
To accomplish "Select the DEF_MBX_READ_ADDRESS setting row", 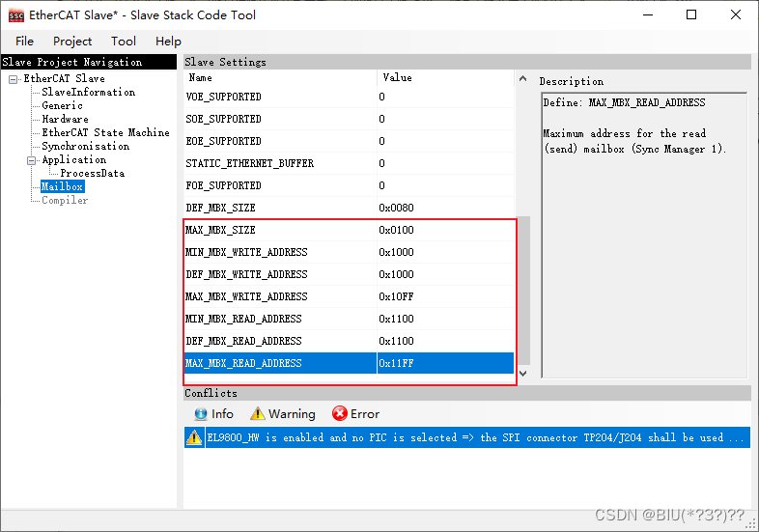I will pyautogui.click(x=349, y=341).
